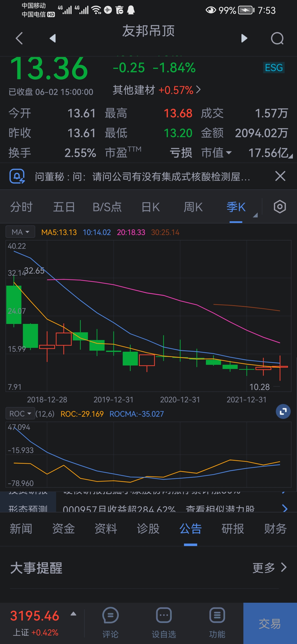Switch to 日K chart tab
Screen dimensions: 297x644
[x=151, y=207]
